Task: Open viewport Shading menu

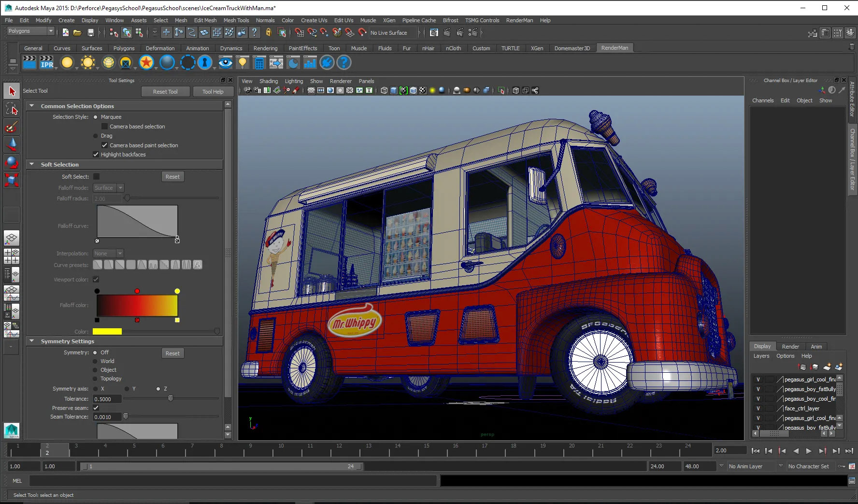Action: (x=268, y=81)
